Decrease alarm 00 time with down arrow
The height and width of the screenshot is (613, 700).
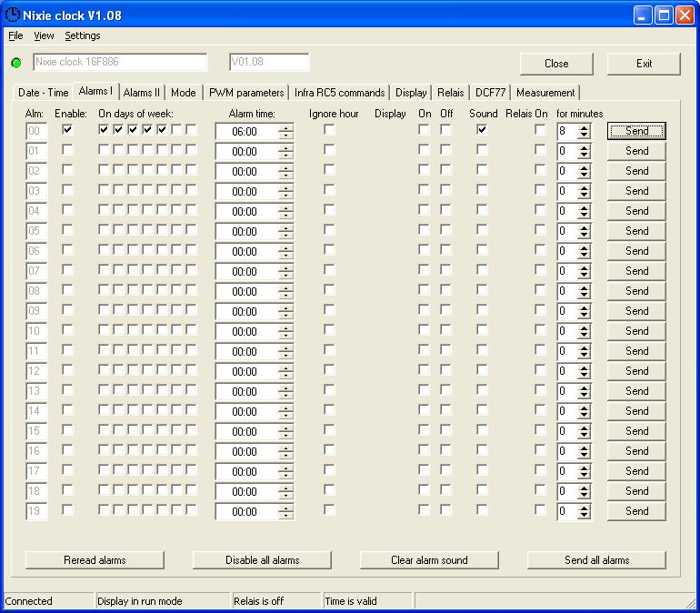coord(285,136)
